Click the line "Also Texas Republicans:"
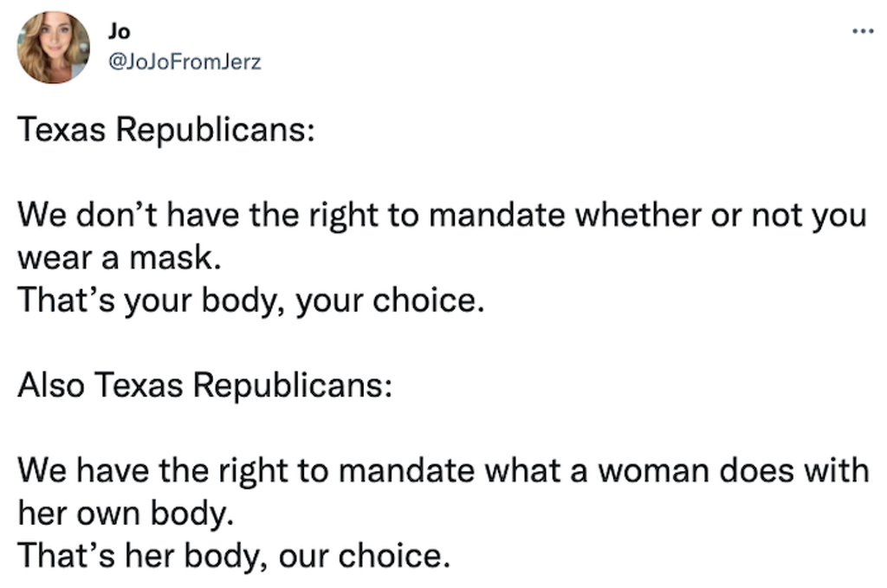The height and width of the screenshot is (588, 887). tap(204, 385)
